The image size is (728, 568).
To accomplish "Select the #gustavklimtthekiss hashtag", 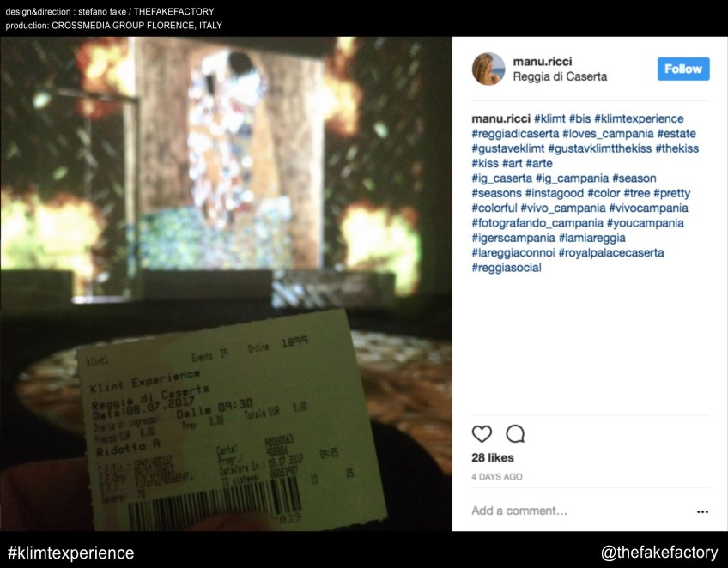I will coord(600,148).
